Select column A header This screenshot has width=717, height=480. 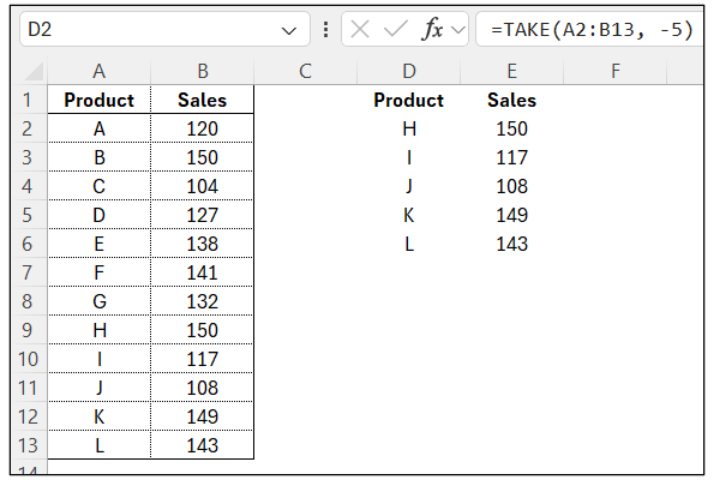[x=99, y=71]
